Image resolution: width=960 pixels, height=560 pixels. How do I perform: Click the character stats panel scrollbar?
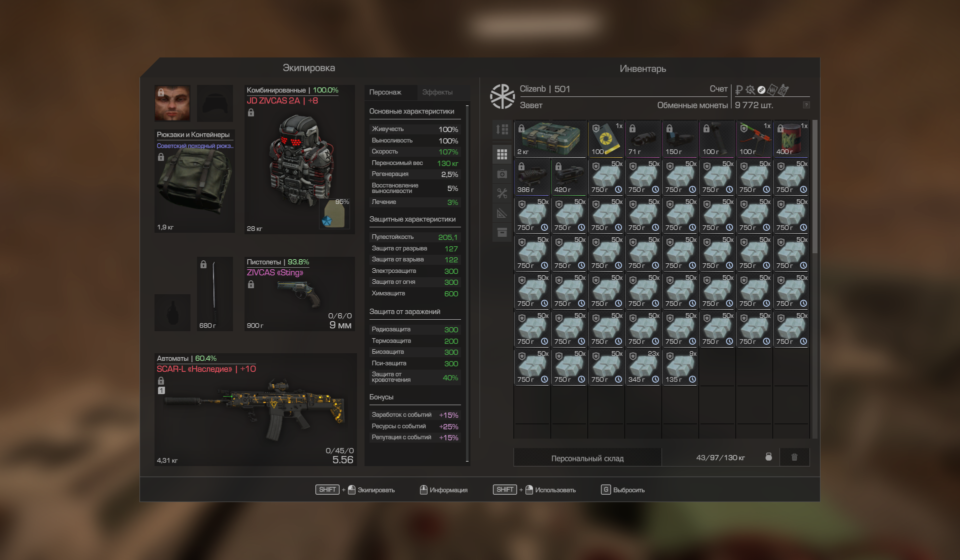tap(467, 283)
